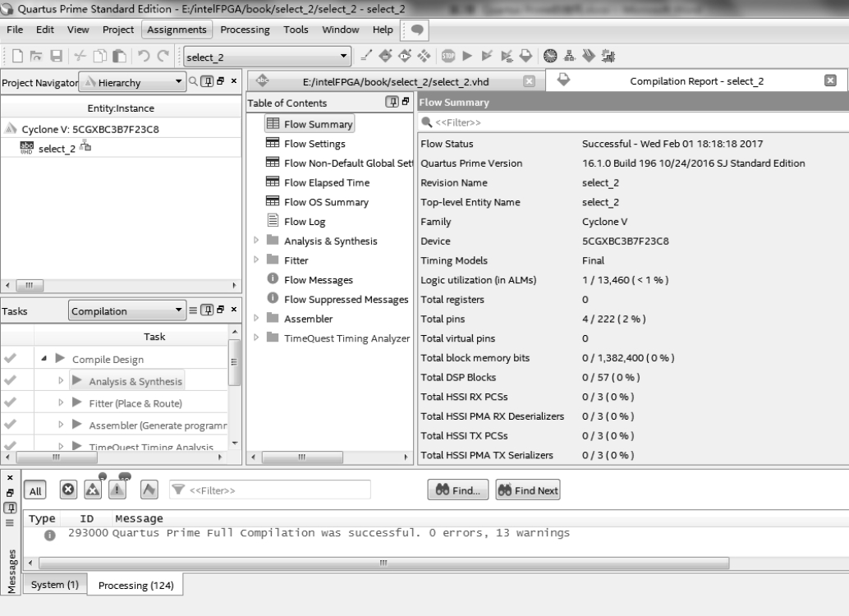Toggle the Error messages filter
Screen dimensions: 849x616
[x=68, y=490]
